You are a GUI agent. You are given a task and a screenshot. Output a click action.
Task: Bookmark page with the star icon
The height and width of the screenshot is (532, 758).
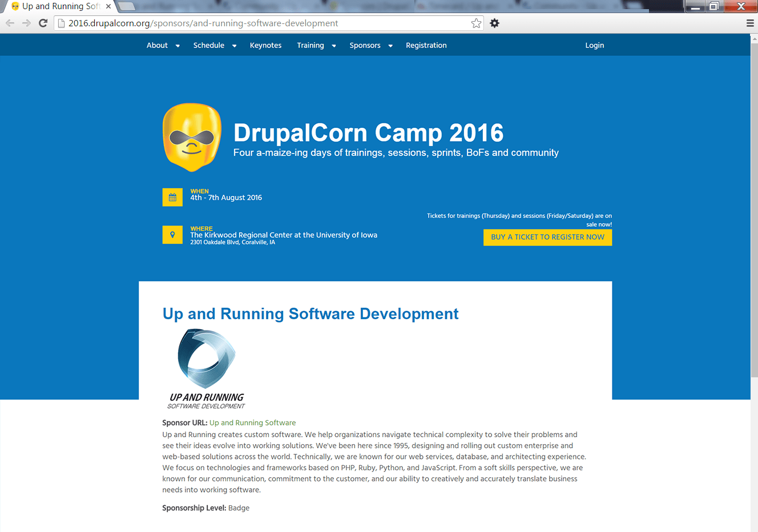click(x=476, y=23)
